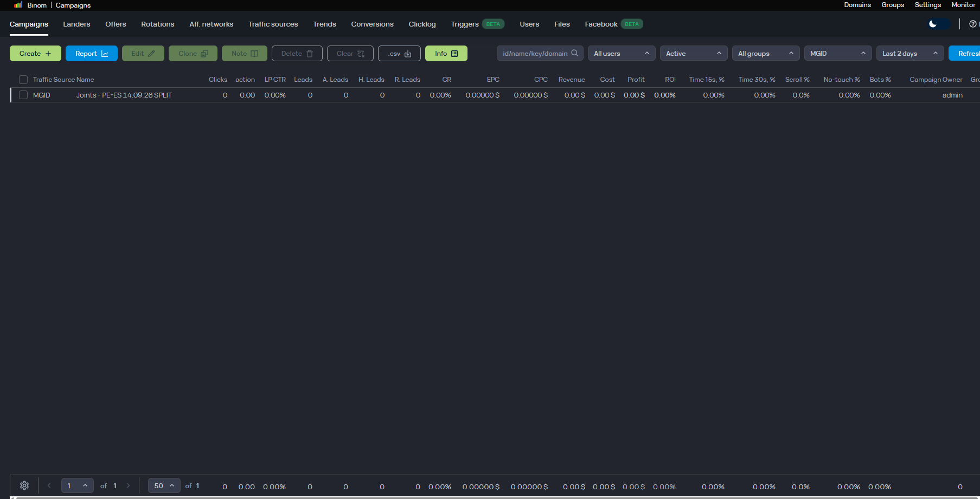The image size is (980, 499).
Task: Click the help question mark icon
Action: 973,24
